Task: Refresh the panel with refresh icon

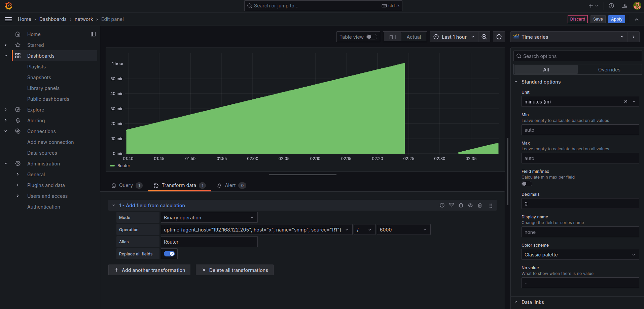Action: (499, 37)
